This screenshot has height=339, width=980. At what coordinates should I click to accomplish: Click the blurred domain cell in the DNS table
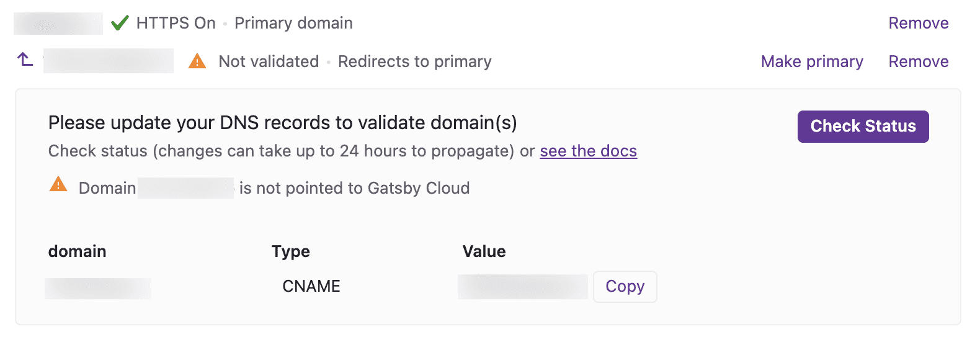(98, 289)
